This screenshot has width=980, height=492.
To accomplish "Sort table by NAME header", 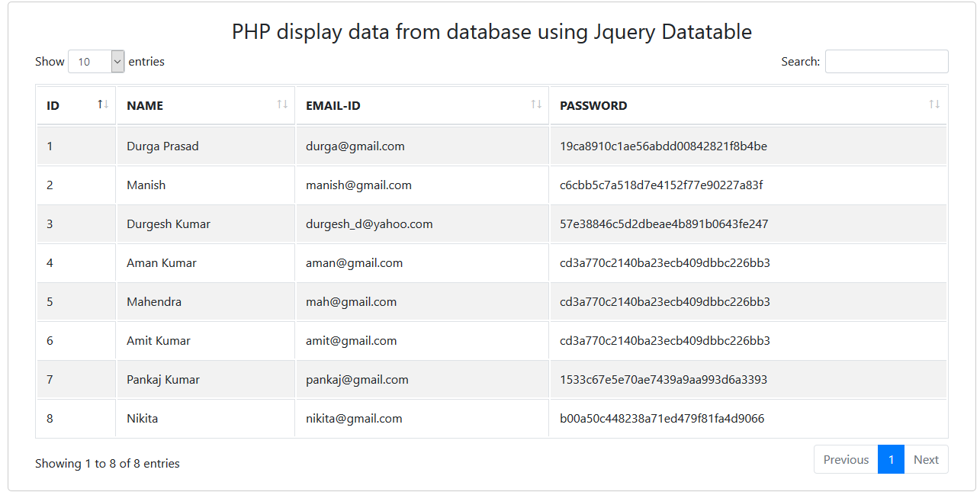I will [145, 106].
